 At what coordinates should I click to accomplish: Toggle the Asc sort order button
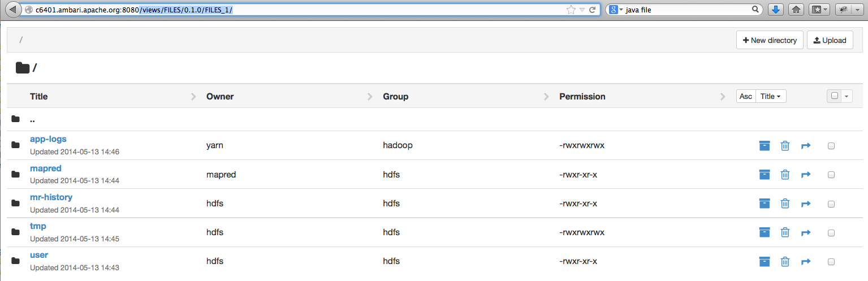(x=746, y=96)
